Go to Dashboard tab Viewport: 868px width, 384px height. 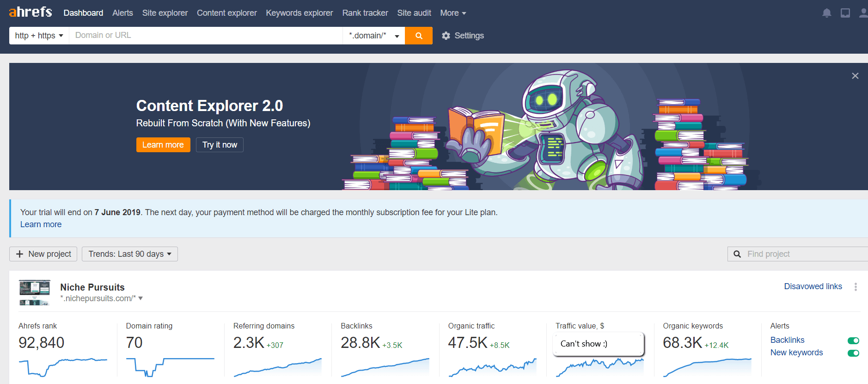tap(83, 13)
